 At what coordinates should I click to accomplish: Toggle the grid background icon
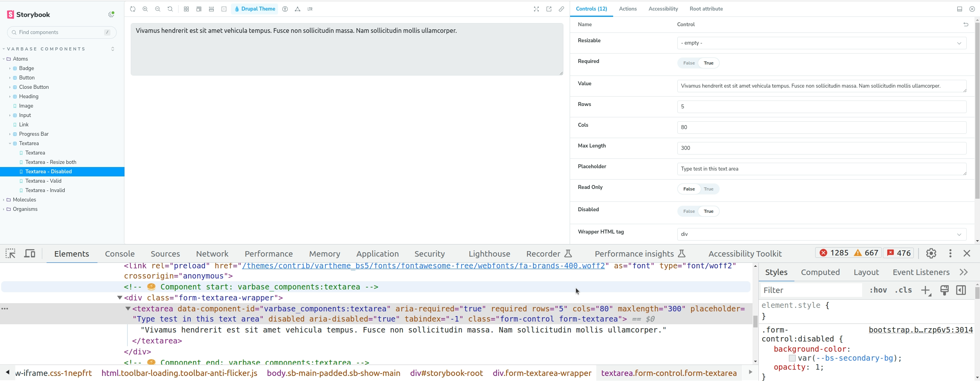[x=186, y=9]
